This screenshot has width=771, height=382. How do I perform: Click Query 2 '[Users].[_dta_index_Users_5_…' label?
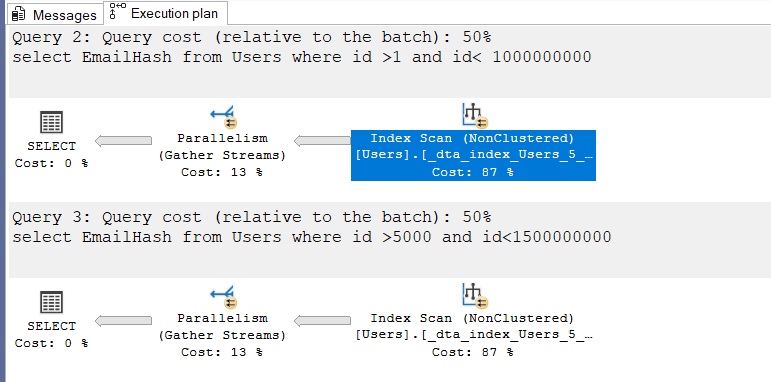point(474,155)
